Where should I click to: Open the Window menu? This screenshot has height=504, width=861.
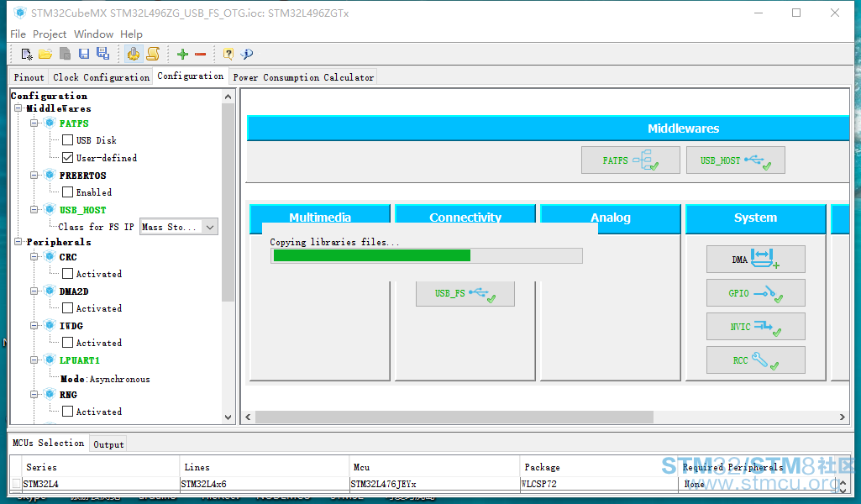pos(93,34)
